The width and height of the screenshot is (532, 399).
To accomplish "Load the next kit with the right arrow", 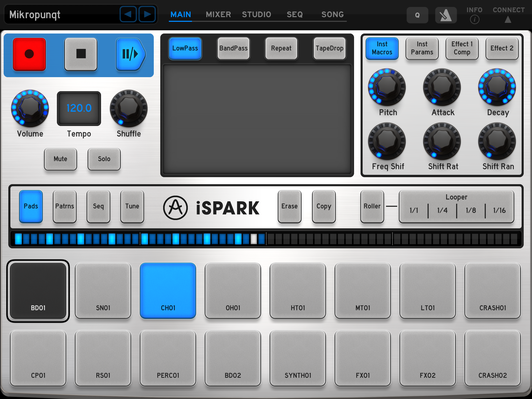I will 147,14.
